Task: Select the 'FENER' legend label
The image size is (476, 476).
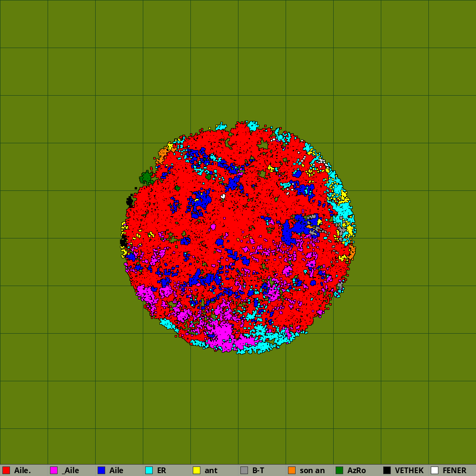Action: click(x=455, y=470)
